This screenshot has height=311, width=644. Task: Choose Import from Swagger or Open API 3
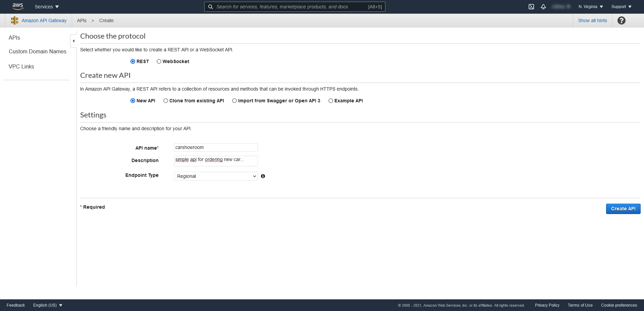click(x=234, y=101)
